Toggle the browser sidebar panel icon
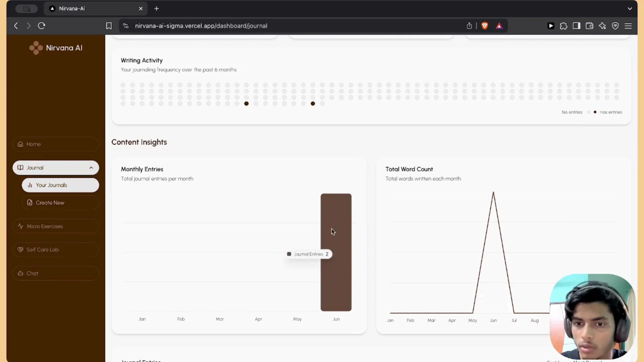This screenshot has width=644, height=362. [576, 26]
